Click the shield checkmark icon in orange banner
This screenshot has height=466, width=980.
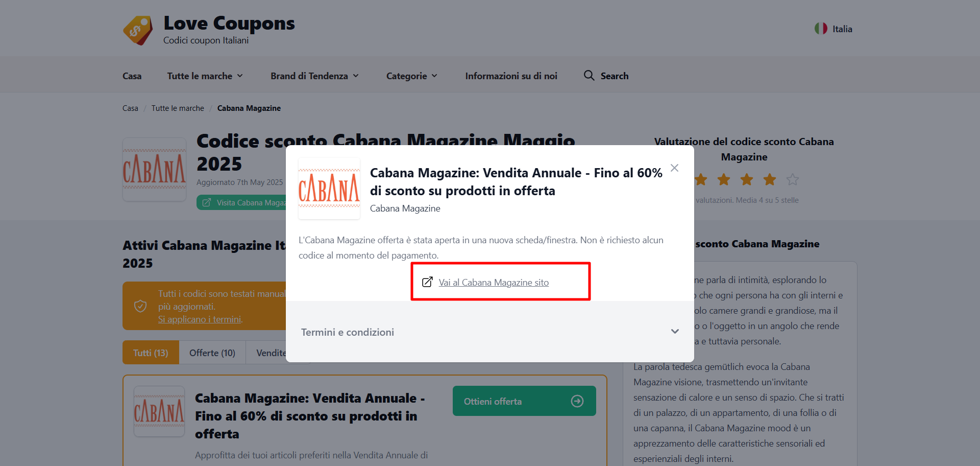tap(140, 306)
